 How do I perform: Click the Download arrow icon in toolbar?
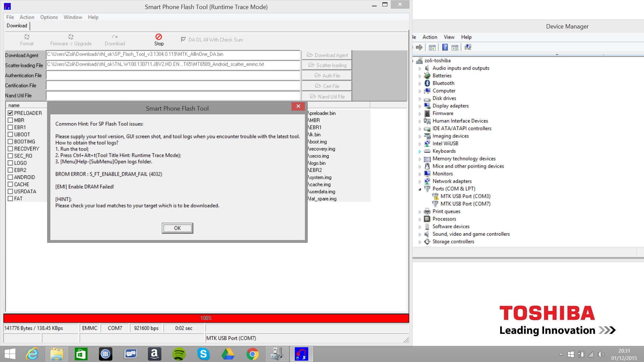[x=115, y=37]
